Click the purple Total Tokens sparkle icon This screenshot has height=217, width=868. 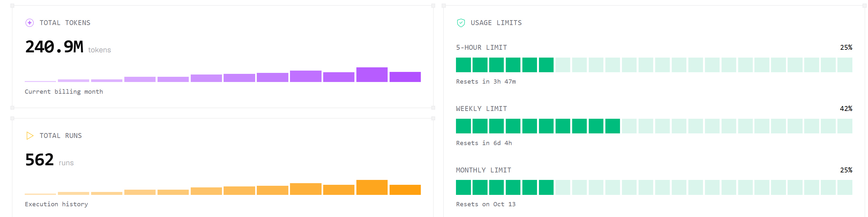30,22
